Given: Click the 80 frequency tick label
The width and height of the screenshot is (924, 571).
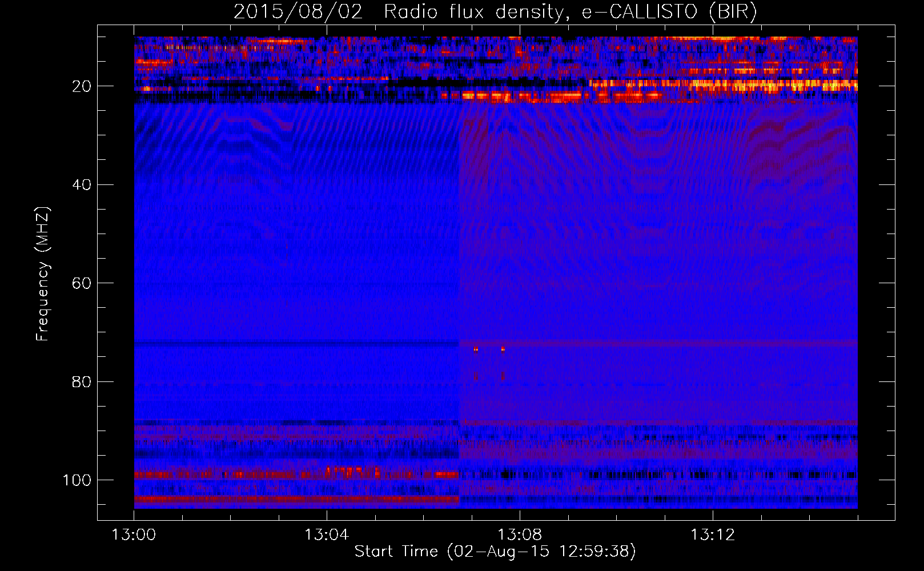Looking at the screenshot, I should (x=82, y=381).
